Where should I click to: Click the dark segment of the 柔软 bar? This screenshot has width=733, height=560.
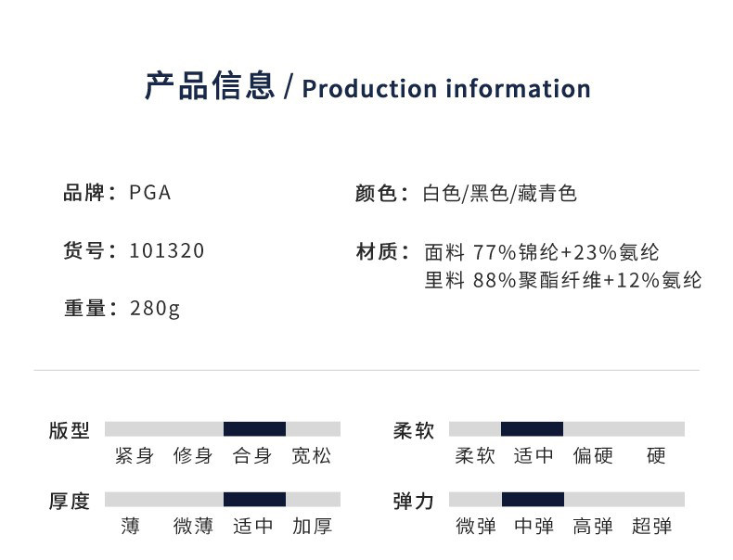pyautogui.click(x=532, y=428)
